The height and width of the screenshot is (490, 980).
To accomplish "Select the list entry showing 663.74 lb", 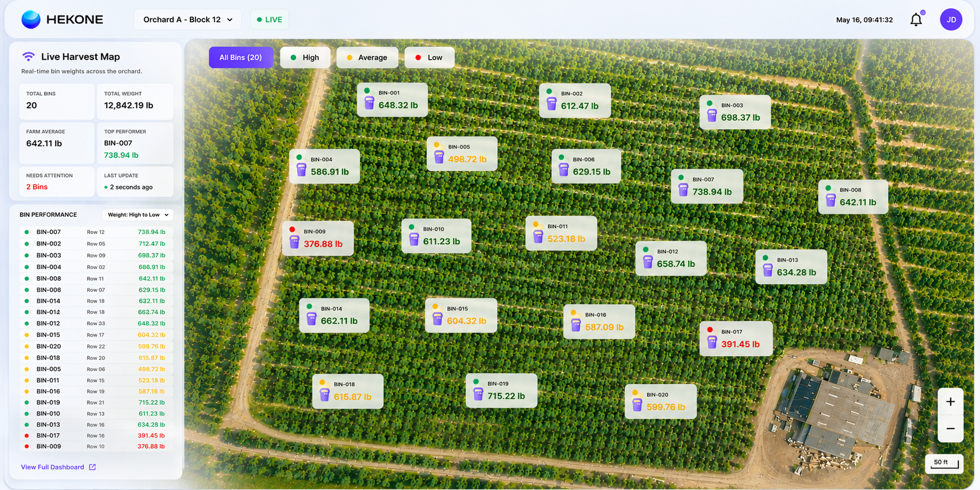I will [96, 312].
